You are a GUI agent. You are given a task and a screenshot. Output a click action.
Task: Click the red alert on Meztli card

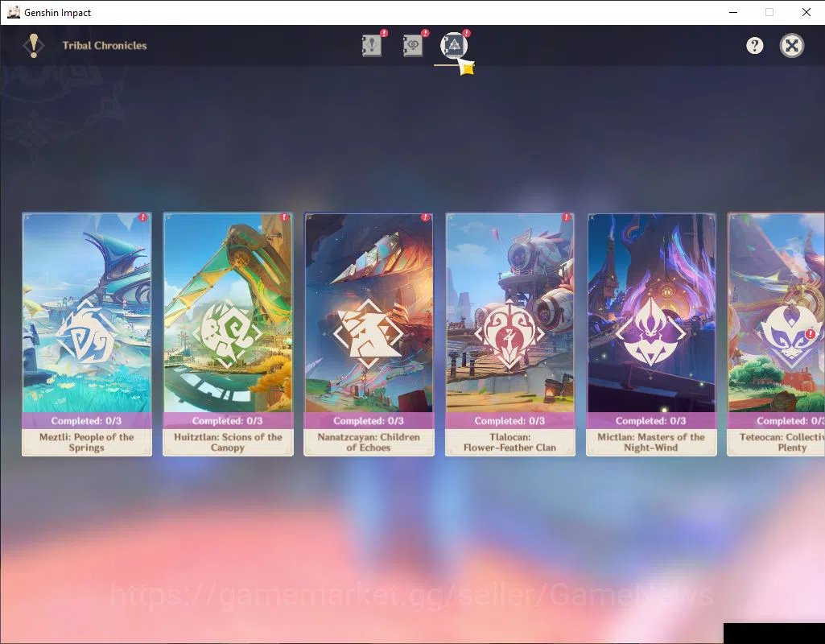[x=143, y=217]
